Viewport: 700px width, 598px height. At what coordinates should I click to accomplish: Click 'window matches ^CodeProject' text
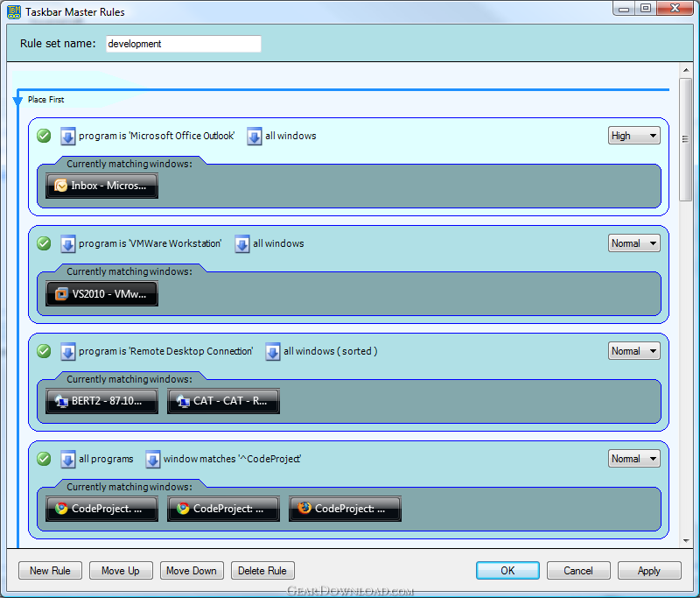pos(232,459)
